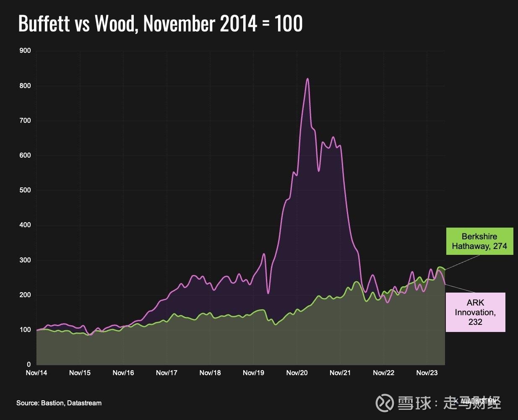Image resolution: width=518 pixels, height=420 pixels.
Task: Click the 900 value on the y-axis
Action: pos(26,51)
